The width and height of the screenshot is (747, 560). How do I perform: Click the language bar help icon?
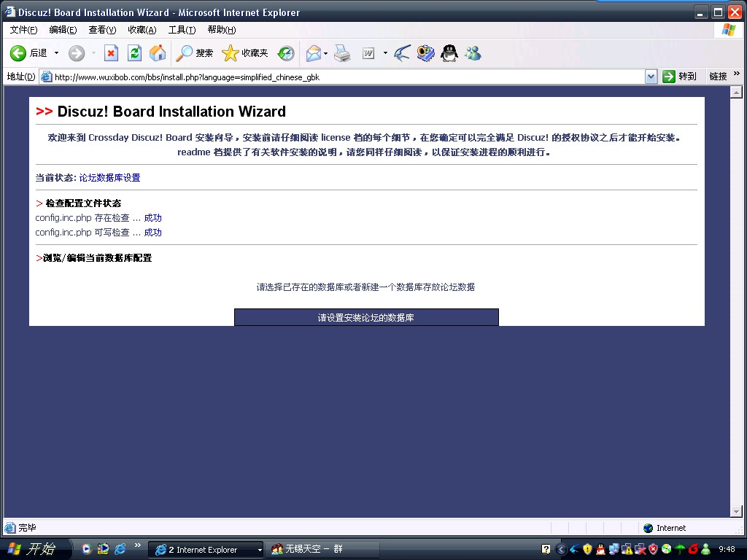(x=546, y=550)
